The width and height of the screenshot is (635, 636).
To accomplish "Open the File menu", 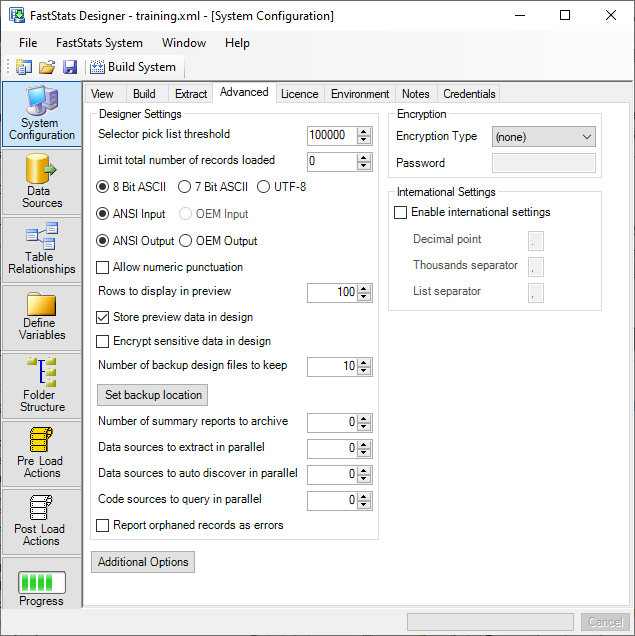I will point(28,43).
